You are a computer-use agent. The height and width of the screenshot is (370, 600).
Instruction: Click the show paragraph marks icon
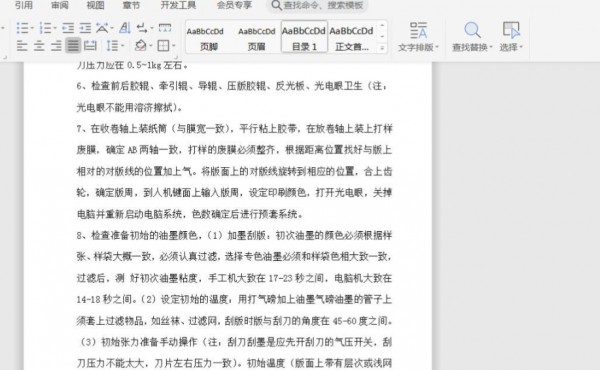click(142, 28)
